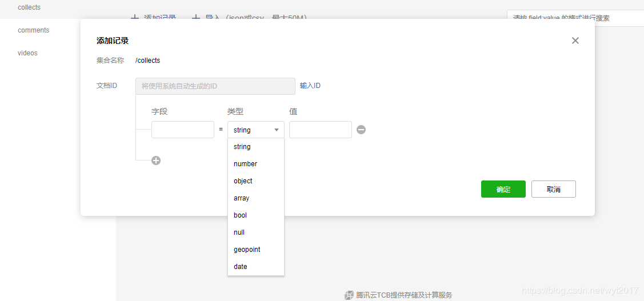Screen dimensions: 644x301
Task: Focus the 字段 name input
Action: 183,130
